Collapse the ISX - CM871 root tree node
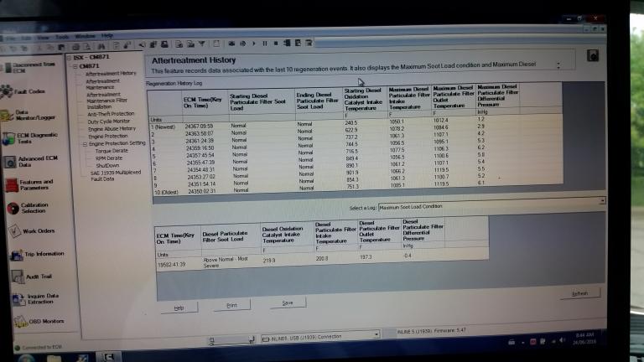The height and width of the screenshot is (362, 644). click(x=69, y=58)
